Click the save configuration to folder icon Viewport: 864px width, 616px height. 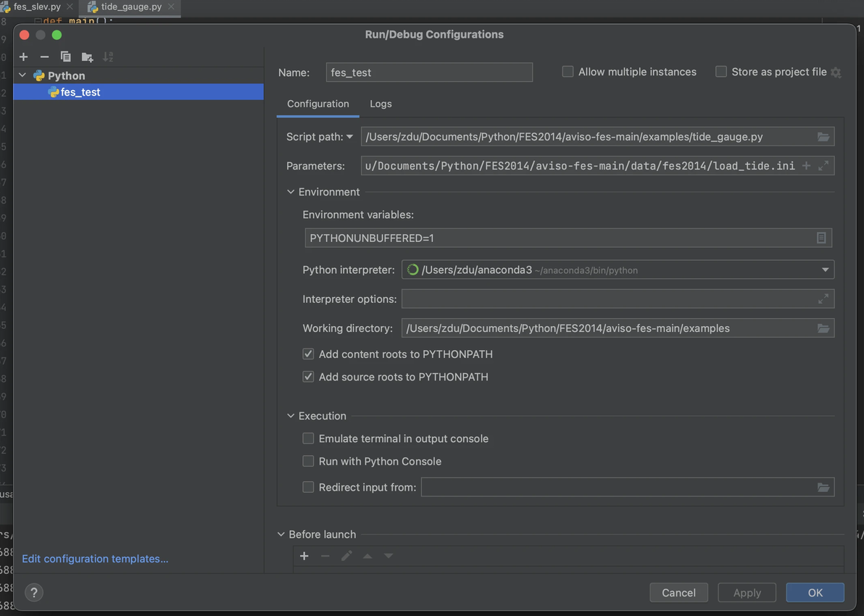click(x=87, y=57)
